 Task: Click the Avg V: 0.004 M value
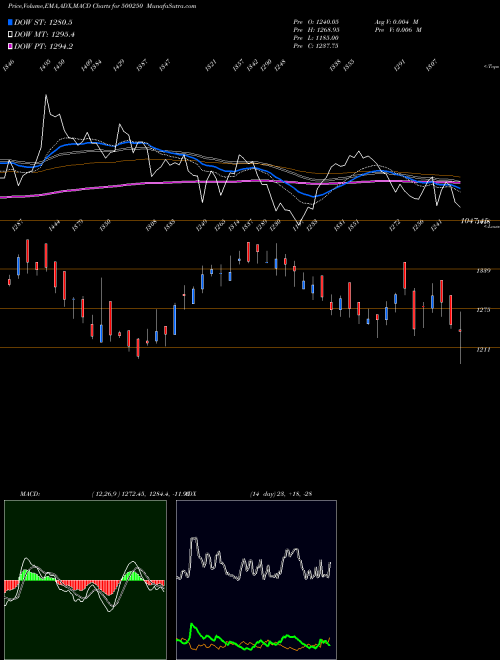pos(396,22)
